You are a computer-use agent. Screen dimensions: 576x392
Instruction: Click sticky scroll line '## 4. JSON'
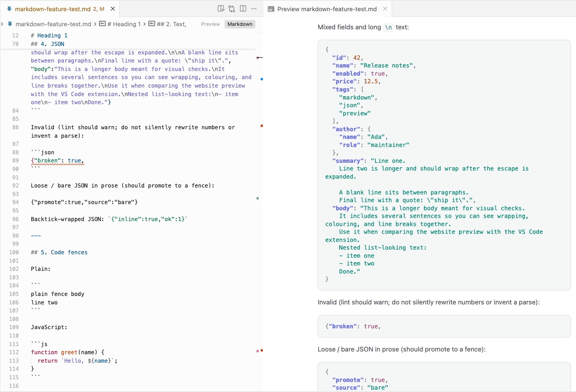47,44
